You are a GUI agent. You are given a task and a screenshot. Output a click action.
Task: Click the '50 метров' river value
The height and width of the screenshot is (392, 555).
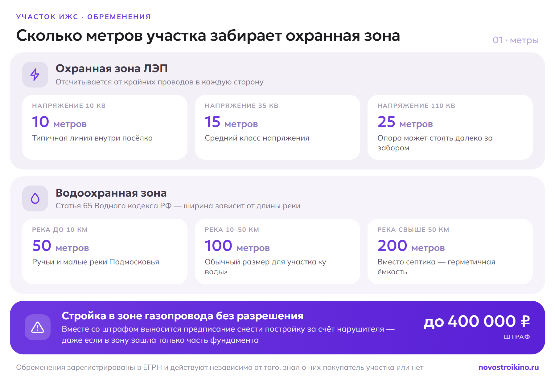coord(60,246)
